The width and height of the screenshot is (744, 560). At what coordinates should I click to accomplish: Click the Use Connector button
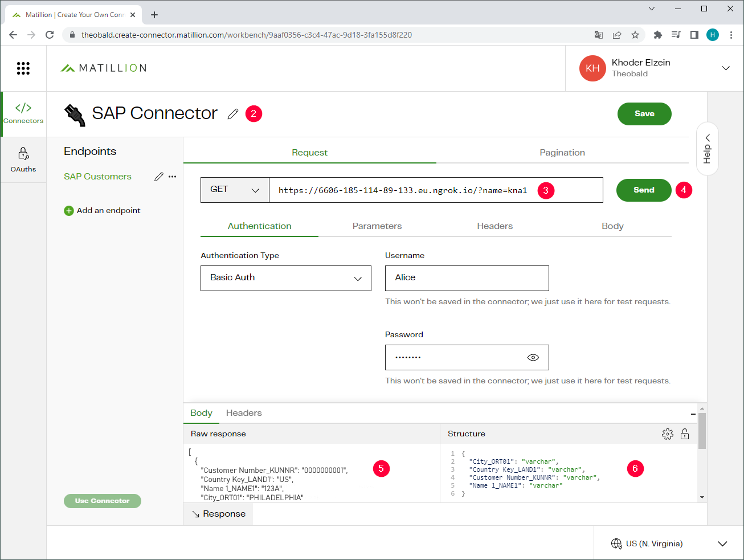103,501
